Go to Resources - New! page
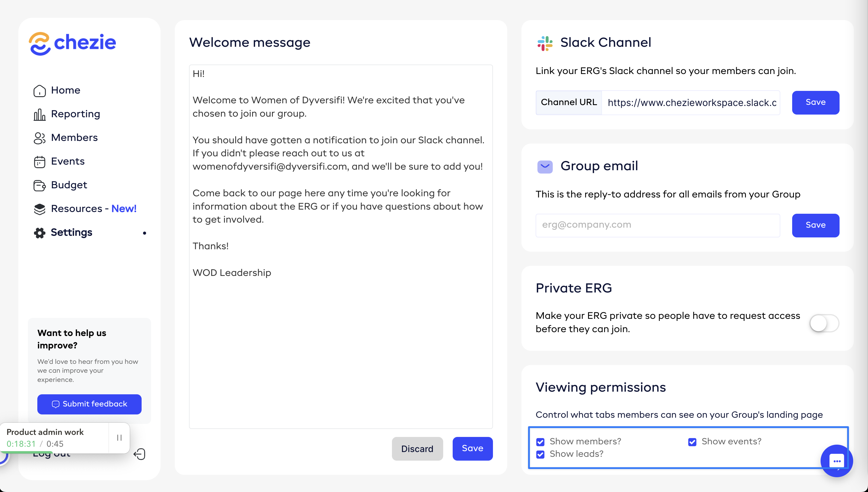 [x=94, y=209]
